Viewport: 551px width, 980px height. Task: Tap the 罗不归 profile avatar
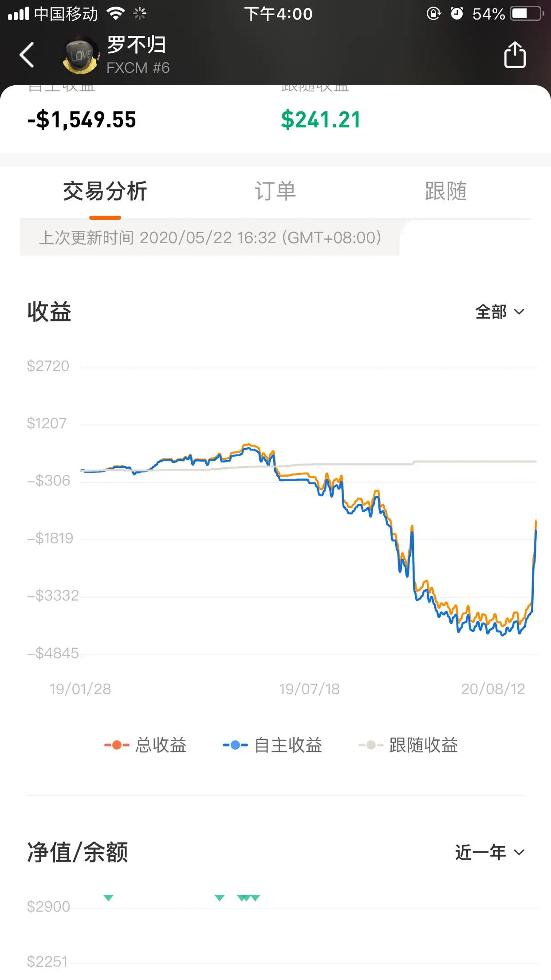pyautogui.click(x=81, y=55)
